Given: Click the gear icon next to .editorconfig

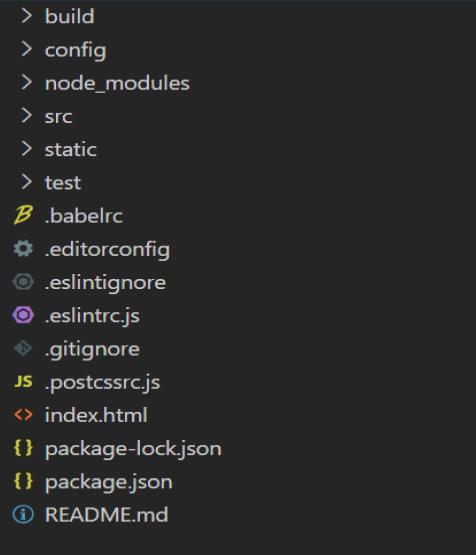Looking at the screenshot, I should tap(23, 248).
